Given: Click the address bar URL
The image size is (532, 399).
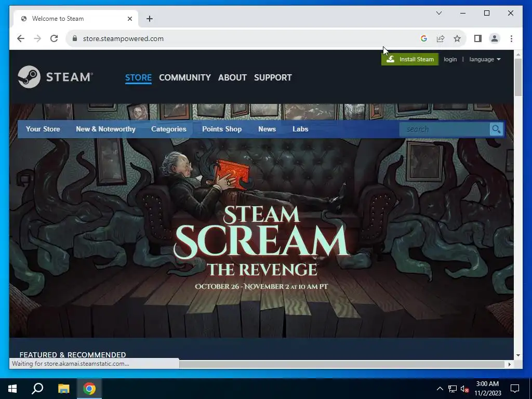Looking at the screenshot, I should tap(123, 38).
